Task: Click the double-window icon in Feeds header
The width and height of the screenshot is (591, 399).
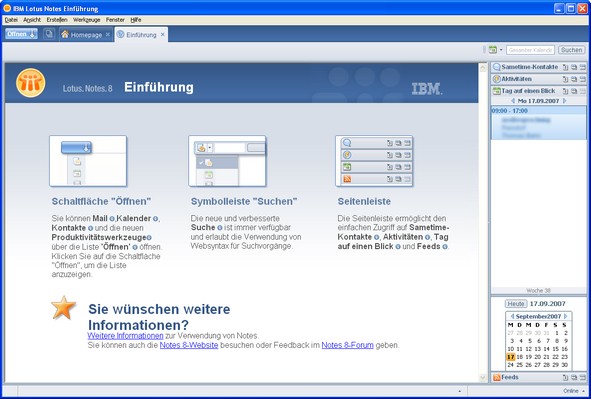Action: [x=574, y=378]
